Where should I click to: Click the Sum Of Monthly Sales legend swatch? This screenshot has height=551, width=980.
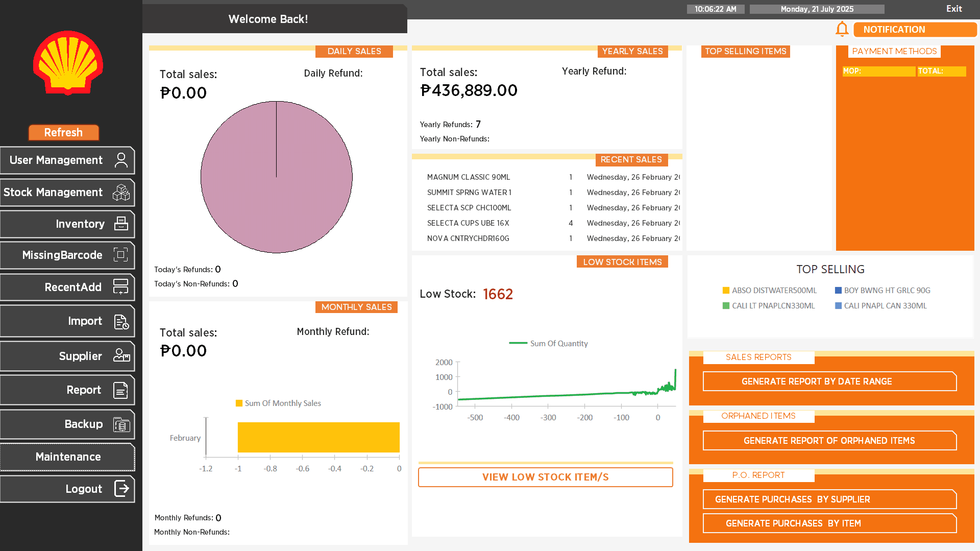pos(239,403)
